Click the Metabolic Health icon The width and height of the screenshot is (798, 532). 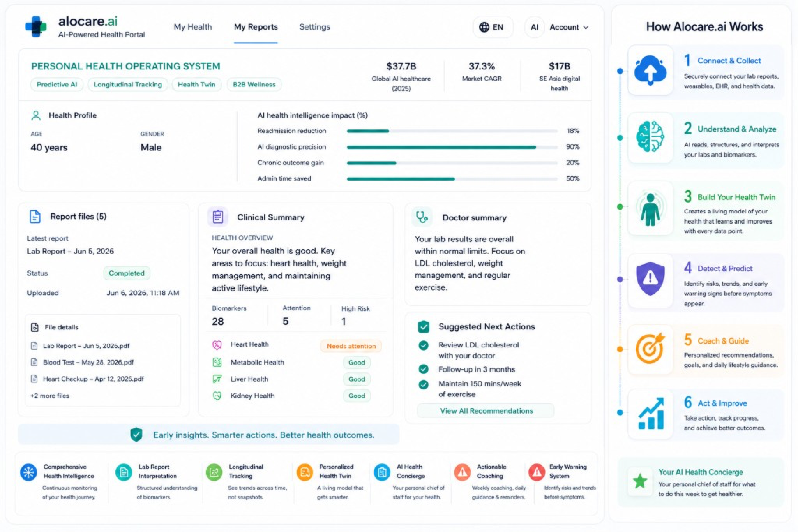[217, 362]
